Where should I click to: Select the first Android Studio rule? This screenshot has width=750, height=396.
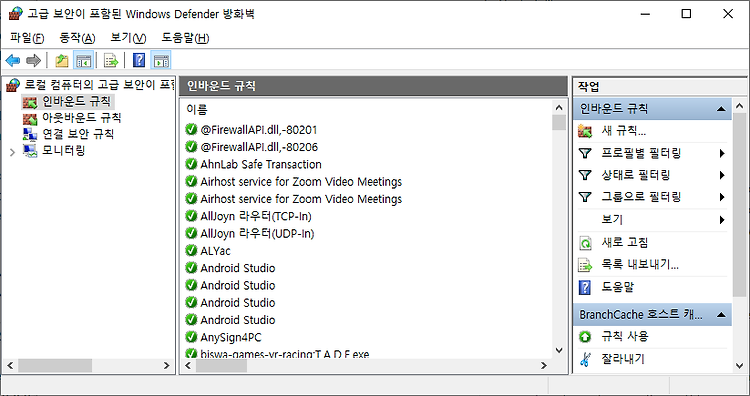click(x=238, y=268)
